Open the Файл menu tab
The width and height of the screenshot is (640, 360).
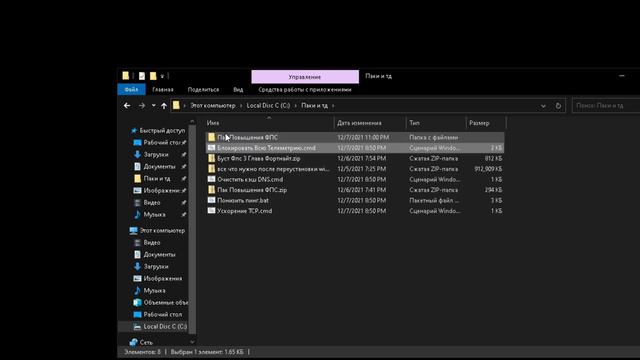click(131, 89)
